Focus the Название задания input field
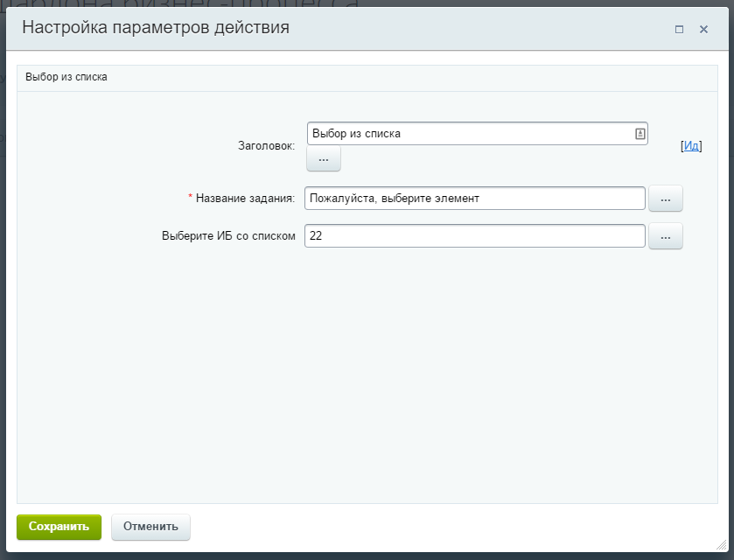 pos(474,199)
